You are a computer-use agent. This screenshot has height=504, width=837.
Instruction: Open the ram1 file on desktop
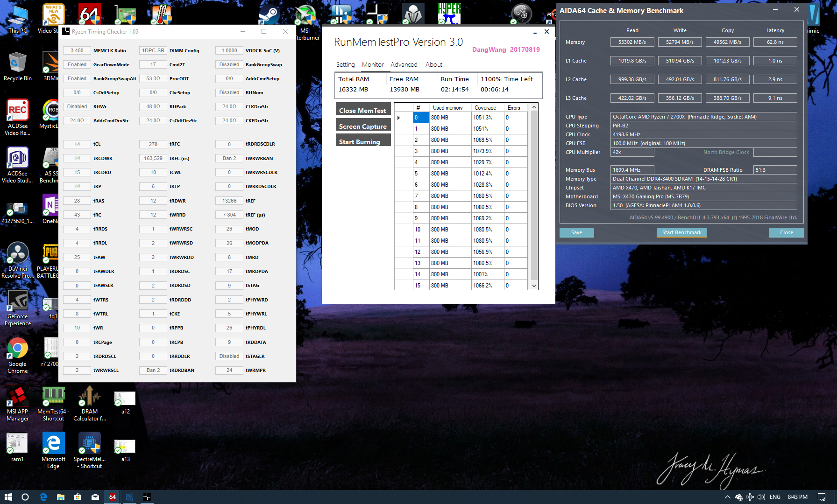(17, 447)
